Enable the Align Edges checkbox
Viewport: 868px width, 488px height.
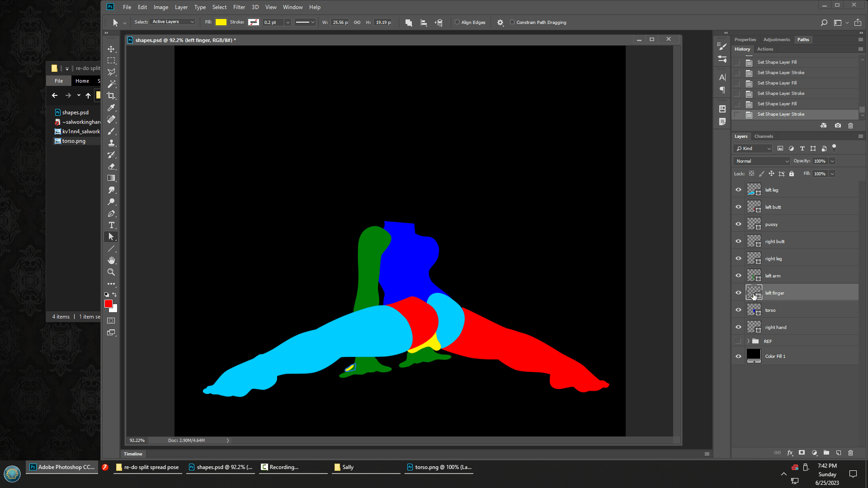457,22
